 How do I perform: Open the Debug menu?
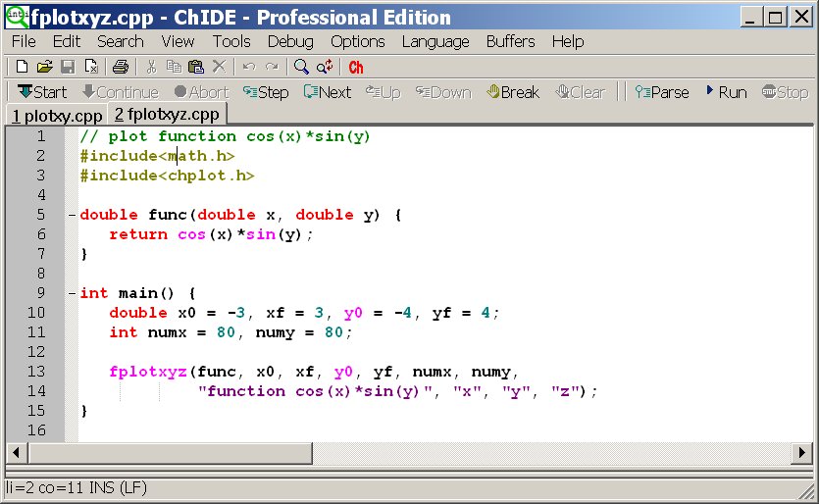coord(290,41)
